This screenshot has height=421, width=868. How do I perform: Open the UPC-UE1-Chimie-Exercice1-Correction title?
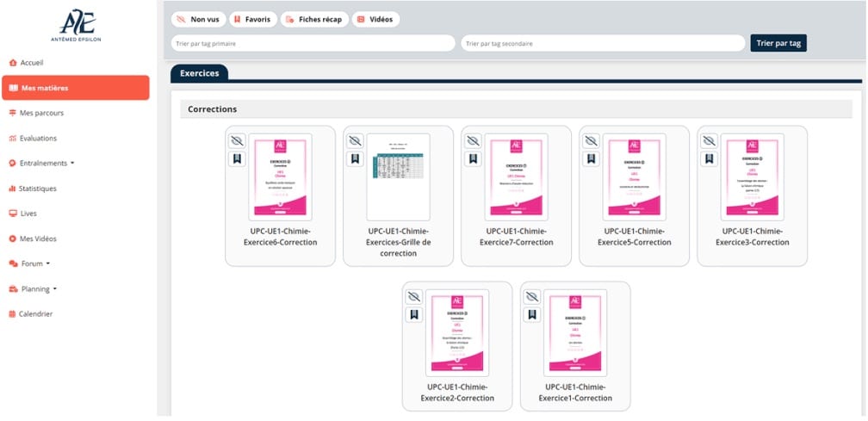[575, 393]
